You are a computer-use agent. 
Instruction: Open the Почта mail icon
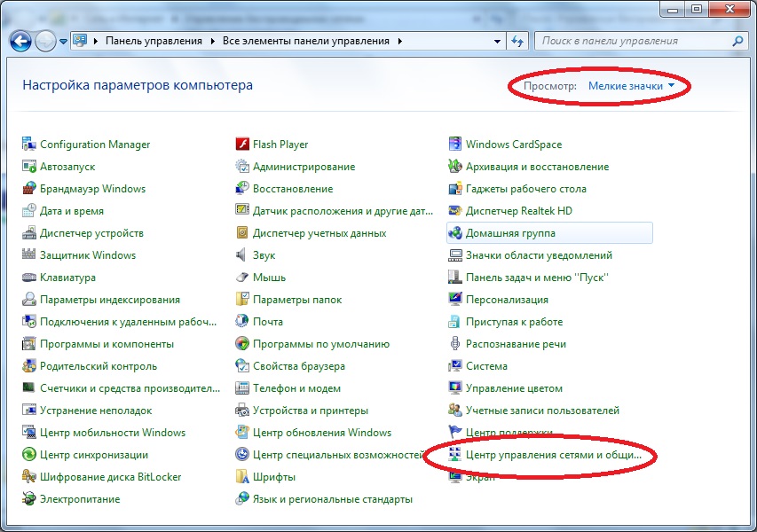(x=242, y=321)
